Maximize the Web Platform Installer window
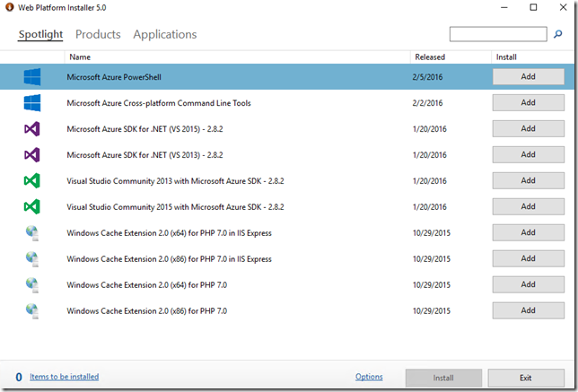The height and width of the screenshot is (392, 578). click(533, 7)
